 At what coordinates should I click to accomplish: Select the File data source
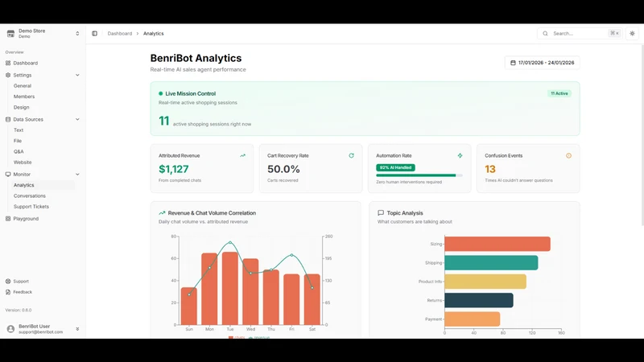tap(18, 141)
